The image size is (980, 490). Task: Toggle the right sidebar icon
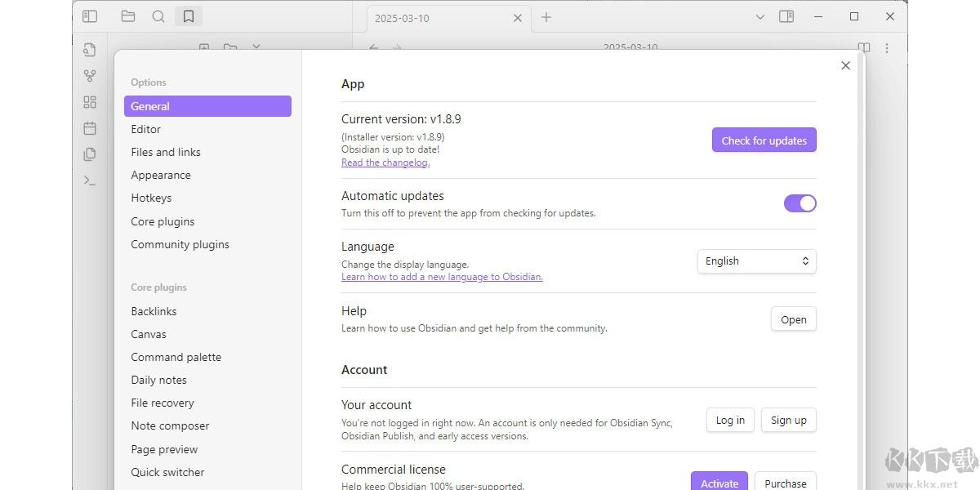[x=786, y=16]
